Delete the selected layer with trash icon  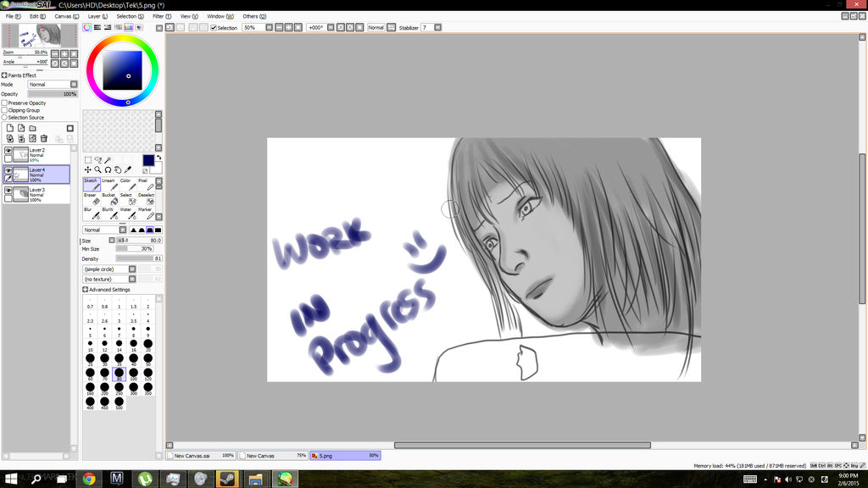point(44,138)
